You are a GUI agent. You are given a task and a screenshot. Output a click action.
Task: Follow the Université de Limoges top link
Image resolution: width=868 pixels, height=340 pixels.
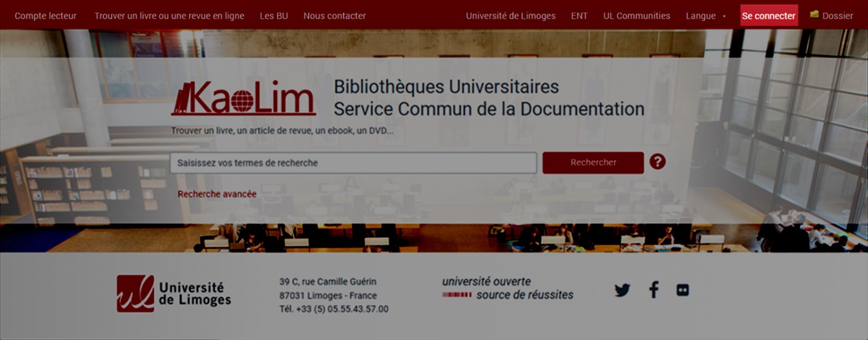click(x=510, y=16)
